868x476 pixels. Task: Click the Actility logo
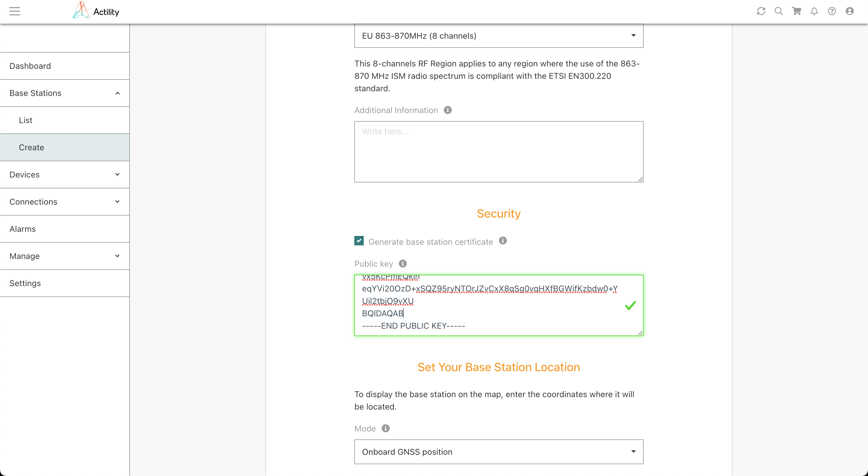(96, 11)
